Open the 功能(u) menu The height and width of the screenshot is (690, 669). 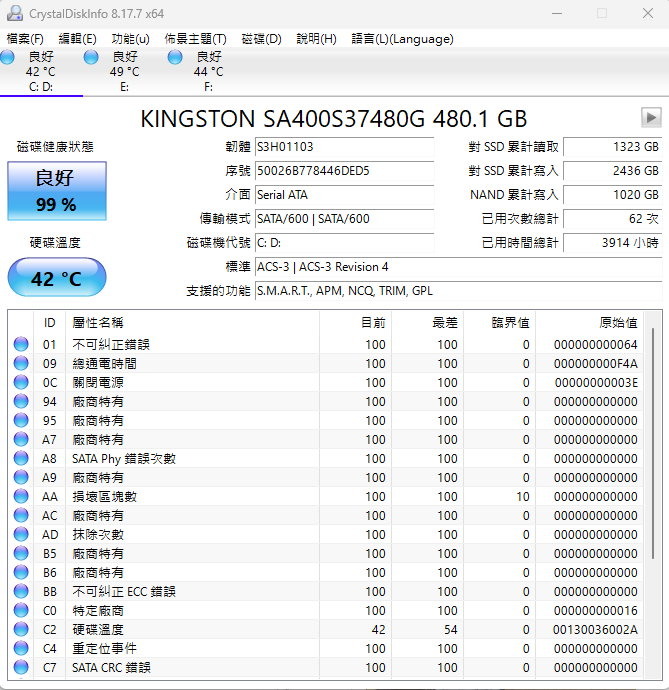coord(131,39)
